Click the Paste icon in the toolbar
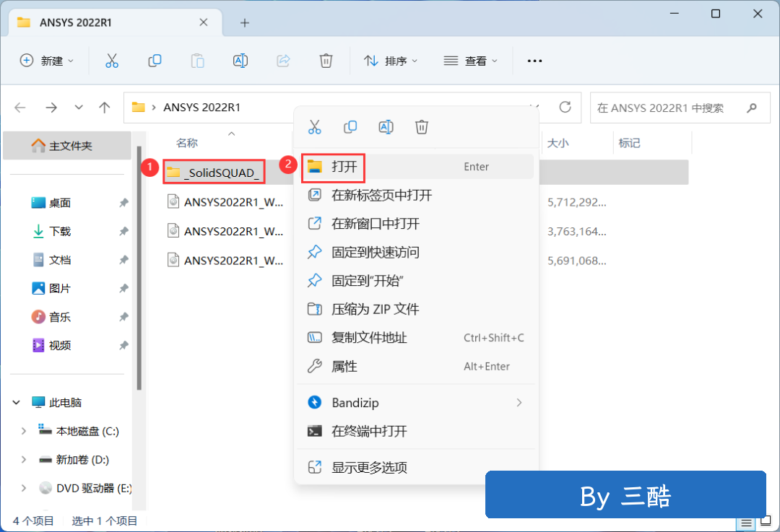This screenshot has width=780, height=532. (197, 61)
